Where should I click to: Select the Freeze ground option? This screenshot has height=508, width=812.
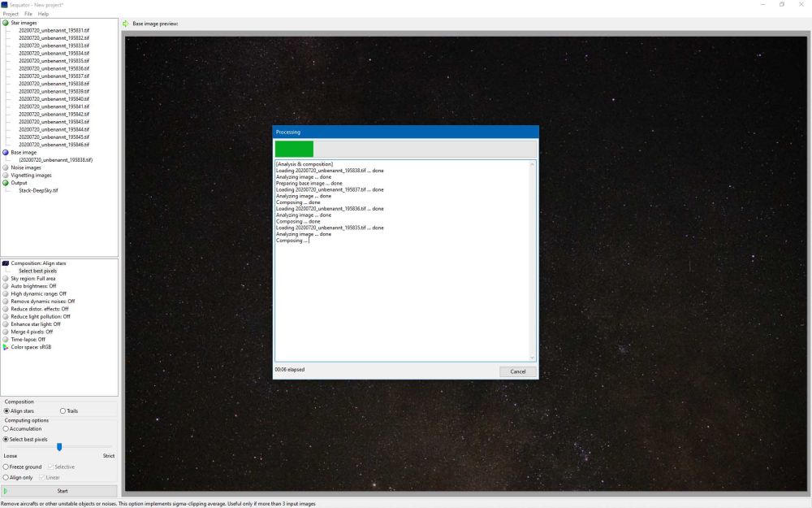coord(5,467)
